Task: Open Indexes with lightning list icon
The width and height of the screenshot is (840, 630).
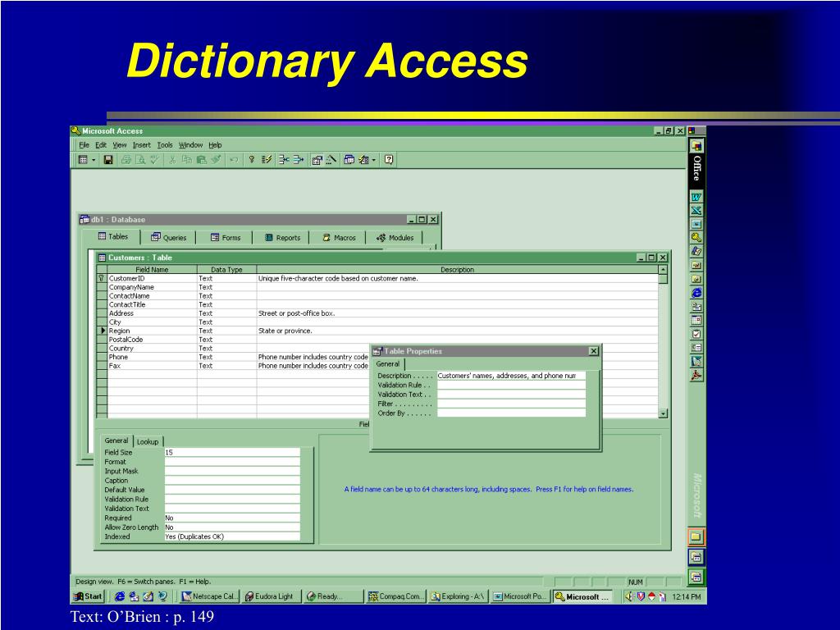Action: pos(267,160)
